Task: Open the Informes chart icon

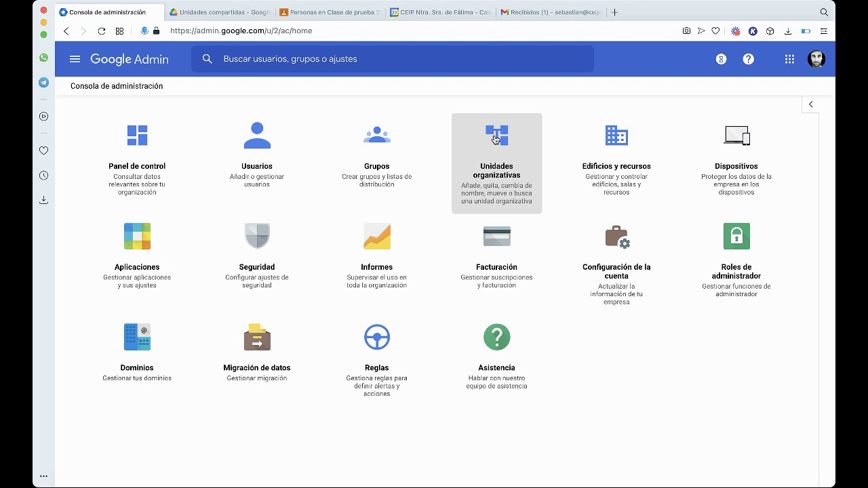Action: click(x=376, y=236)
